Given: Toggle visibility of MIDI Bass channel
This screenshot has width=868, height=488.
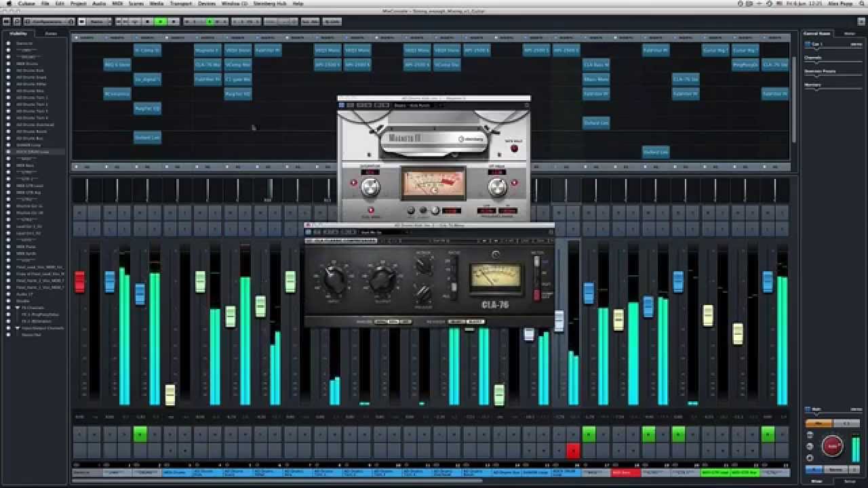Looking at the screenshot, I should click(9, 165).
